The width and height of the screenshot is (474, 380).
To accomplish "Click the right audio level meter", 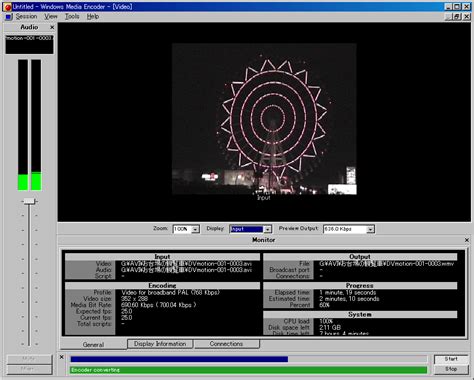I will 36,125.
